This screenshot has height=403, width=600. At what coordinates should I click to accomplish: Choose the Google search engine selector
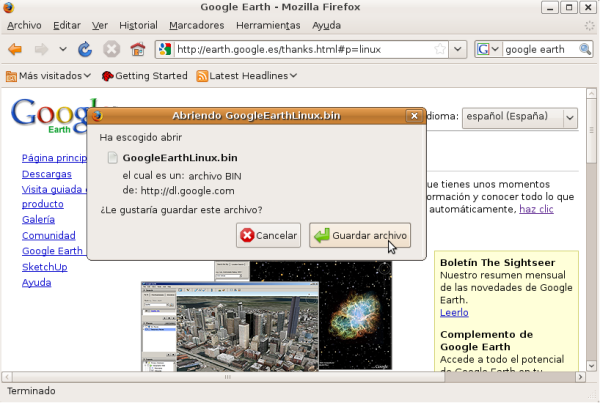[488, 49]
